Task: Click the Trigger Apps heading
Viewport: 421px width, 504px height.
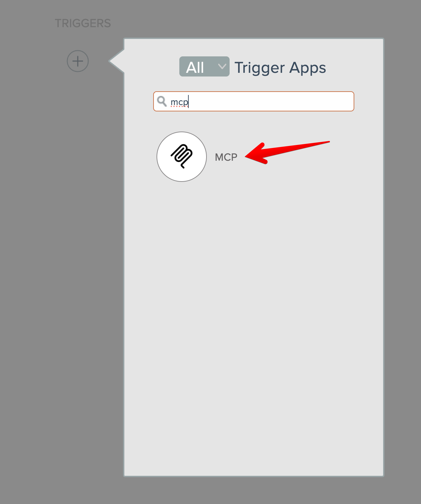Action: (280, 68)
